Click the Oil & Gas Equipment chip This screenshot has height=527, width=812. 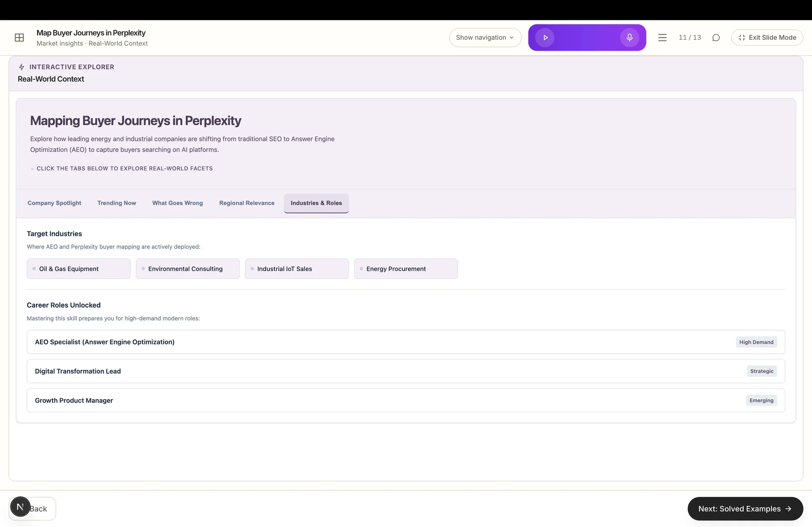pyautogui.click(x=79, y=269)
